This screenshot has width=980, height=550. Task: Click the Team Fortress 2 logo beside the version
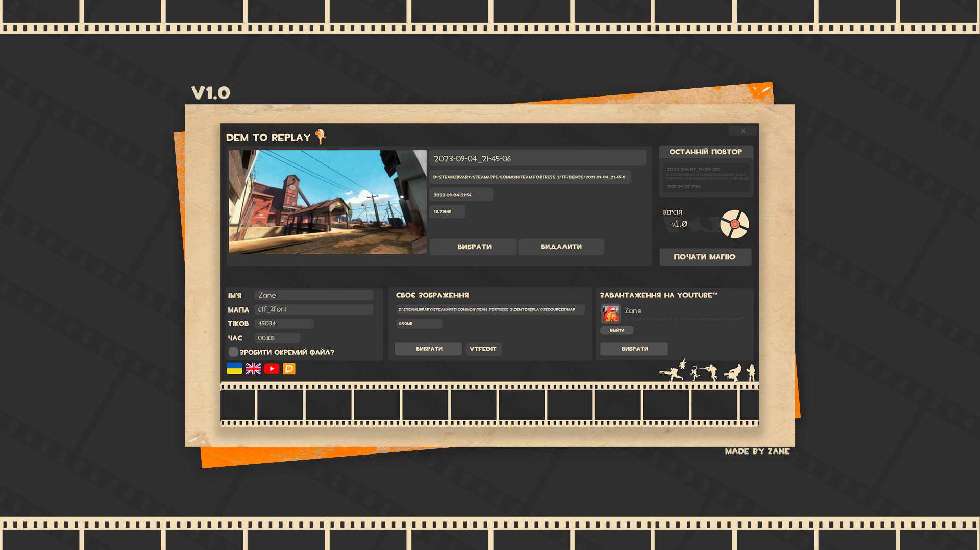pyautogui.click(x=735, y=224)
